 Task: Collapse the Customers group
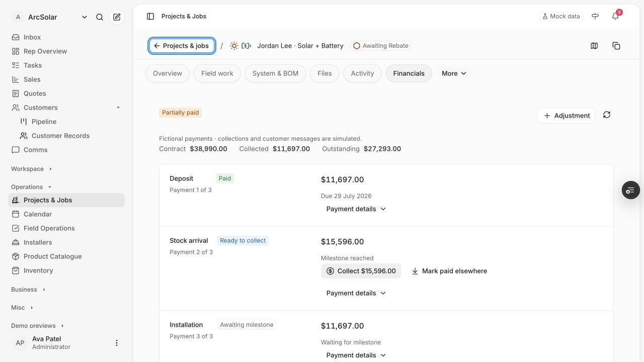(x=118, y=108)
